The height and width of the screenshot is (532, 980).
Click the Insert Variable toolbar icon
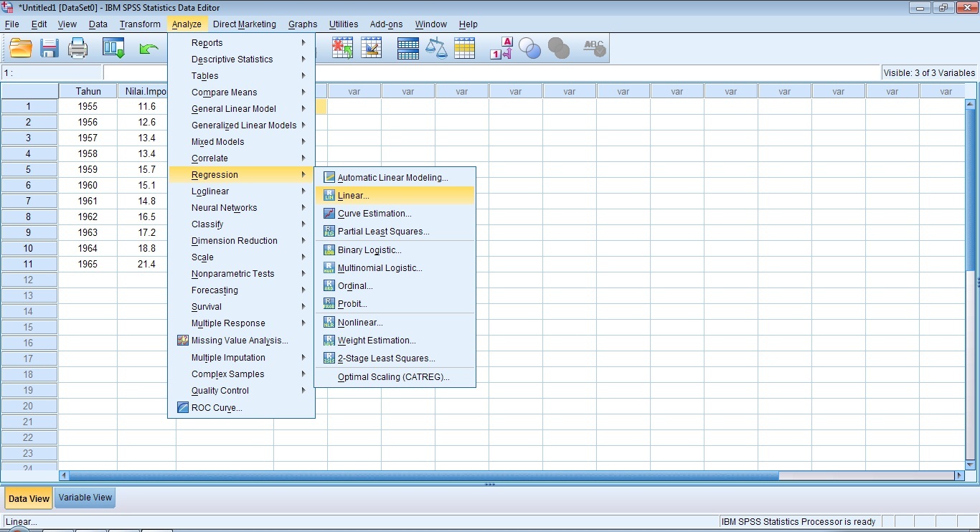tap(371, 48)
